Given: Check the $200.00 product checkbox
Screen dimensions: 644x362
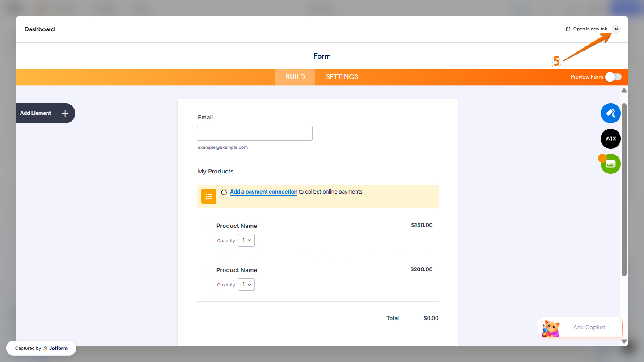Looking at the screenshot, I should (x=207, y=270).
